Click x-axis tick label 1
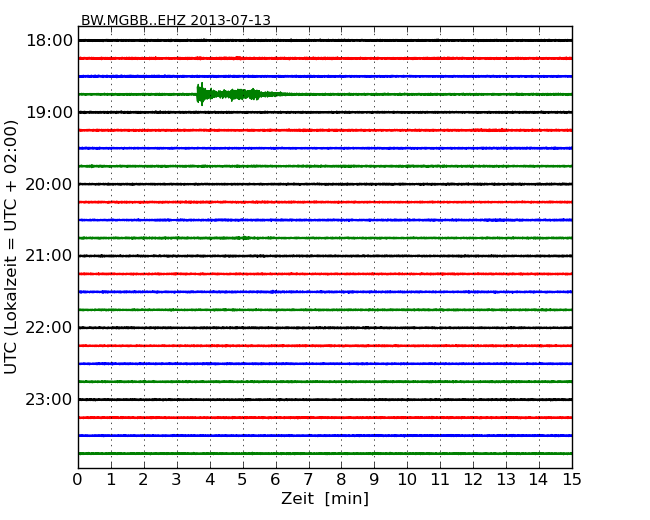The width and height of the screenshot is (650, 520). click(111, 480)
